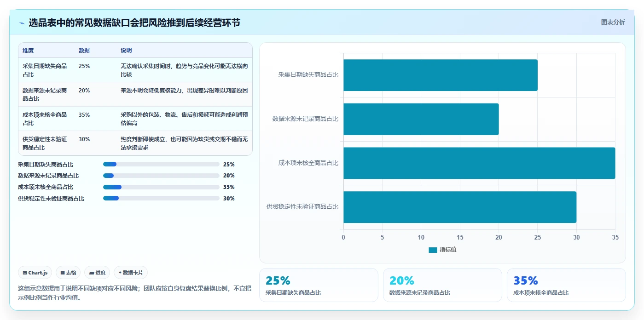The height and width of the screenshot is (320, 644).
Task: Click the 20% value in the table
Action: click(84, 91)
